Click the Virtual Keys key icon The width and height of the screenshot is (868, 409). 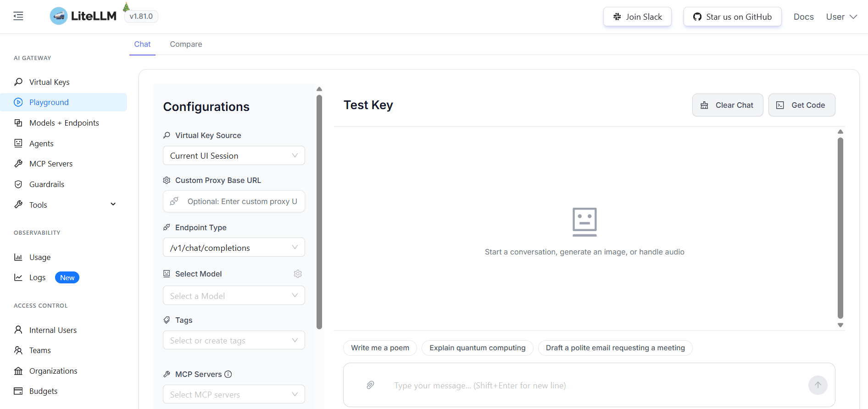coord(18,82)
